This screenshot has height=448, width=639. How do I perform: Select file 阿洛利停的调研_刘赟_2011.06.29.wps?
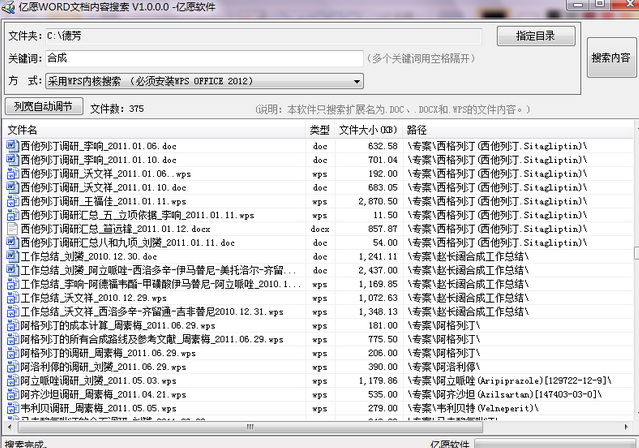click(x=104, y=367)
